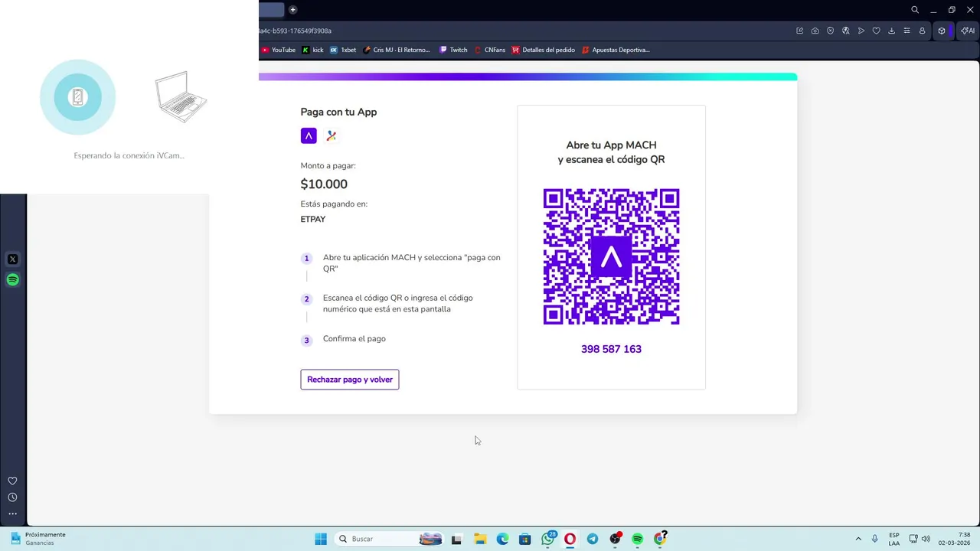Open Spotify from taskbar

pos(637,539)
